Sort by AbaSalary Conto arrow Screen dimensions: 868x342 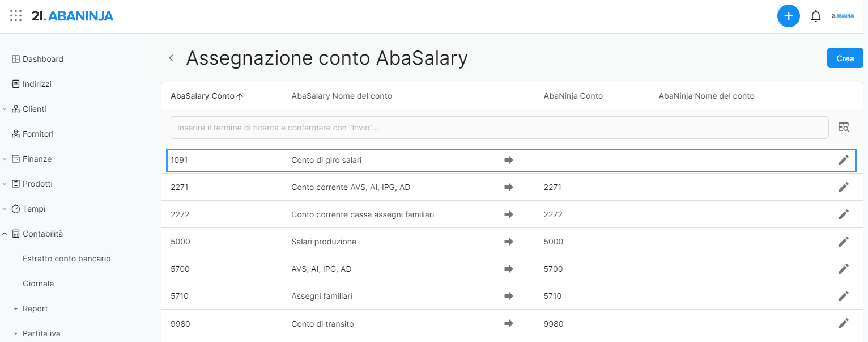[x=240, y=96]
